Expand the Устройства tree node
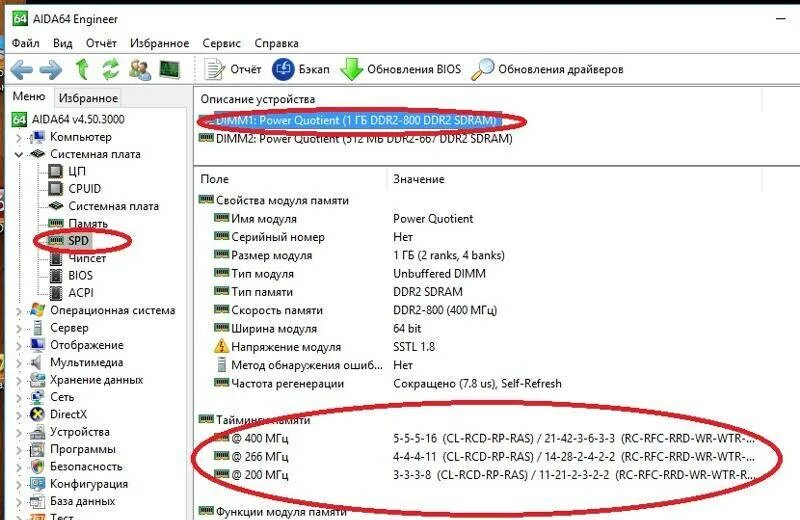800x520 pixels. (x=19, y=432)
